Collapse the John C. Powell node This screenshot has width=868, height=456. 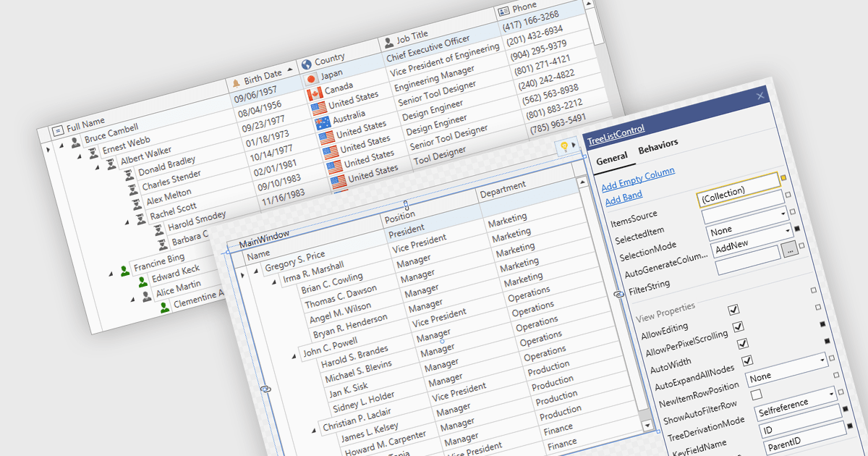[293, 356]
